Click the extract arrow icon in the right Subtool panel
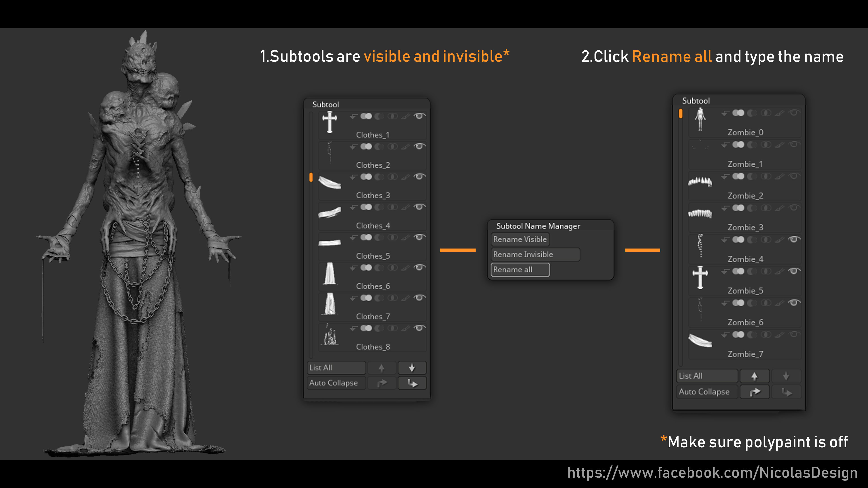Screen dimensions: 868x488 786,392
